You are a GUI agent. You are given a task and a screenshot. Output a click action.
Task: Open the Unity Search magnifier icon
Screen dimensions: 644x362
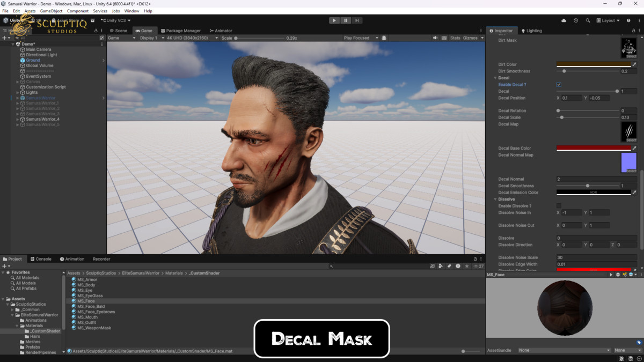[x=588, y=20]
